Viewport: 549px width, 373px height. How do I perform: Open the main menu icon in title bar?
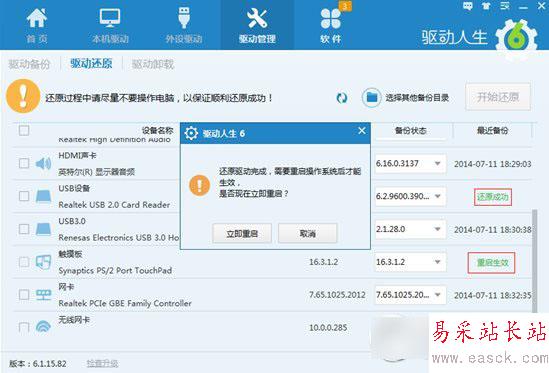point(505,6)
